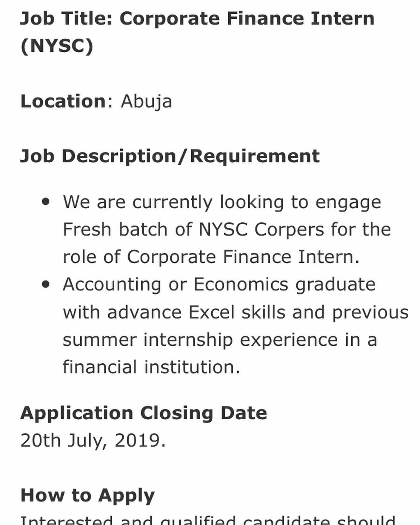Click the first bullet point marker
This screenshot has height=525, width=420.
pyautogui.click(x=46, y=202)
